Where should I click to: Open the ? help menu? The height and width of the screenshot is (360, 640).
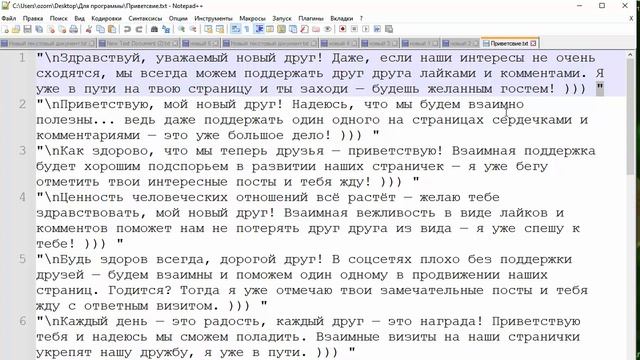(x=361, y=18)
